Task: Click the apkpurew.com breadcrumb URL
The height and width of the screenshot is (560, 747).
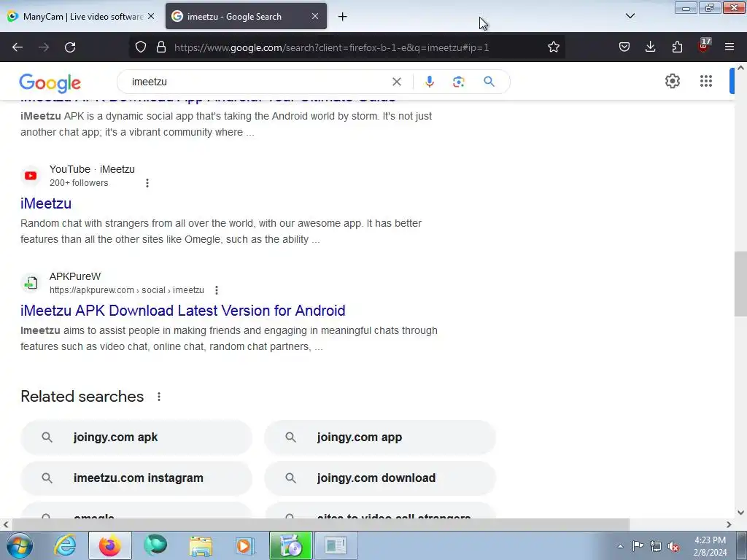Action: click(x=127, y=290)
